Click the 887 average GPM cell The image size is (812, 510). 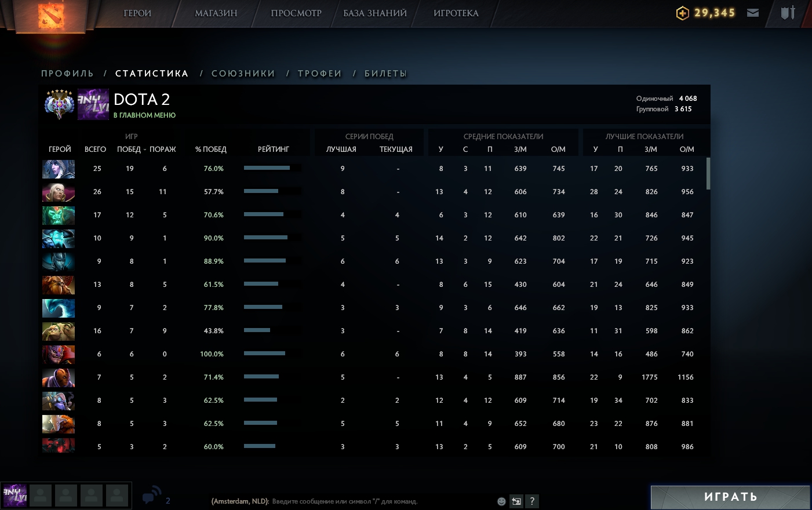520,377
